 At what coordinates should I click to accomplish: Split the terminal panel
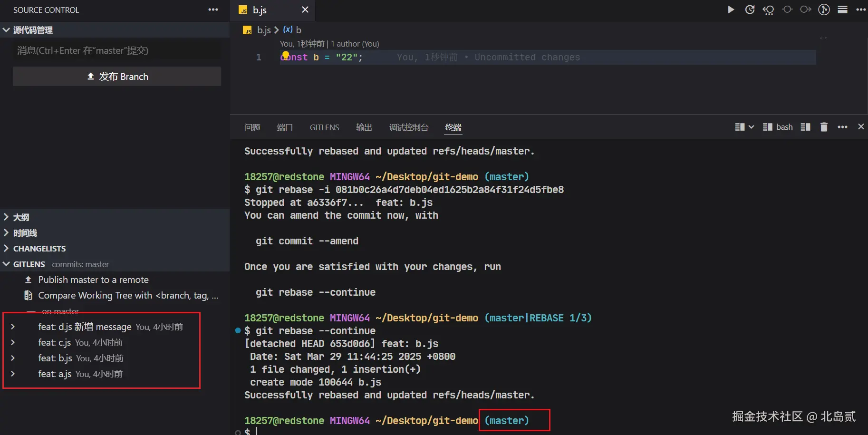(x=805, y=127)
